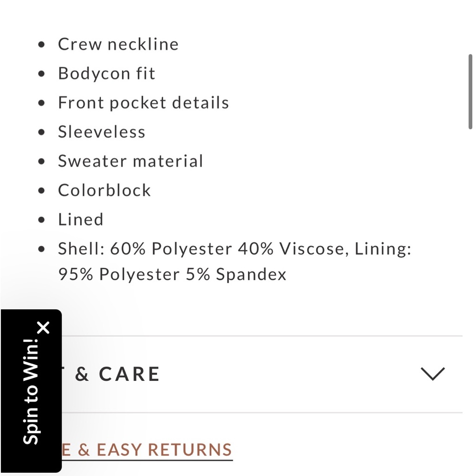The width and height of the screenshot is (476, 476).
Task: Open the Spin to Win tab
Action: [31, 391]
